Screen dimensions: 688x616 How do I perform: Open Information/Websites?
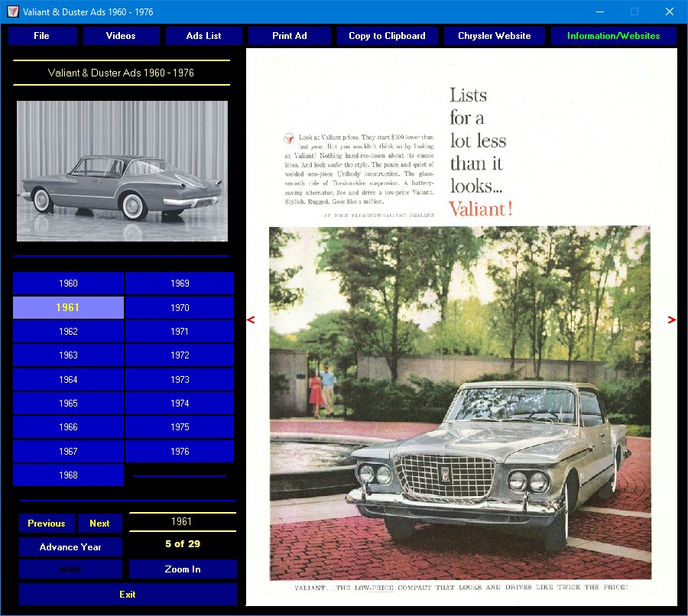pos(613,36)
